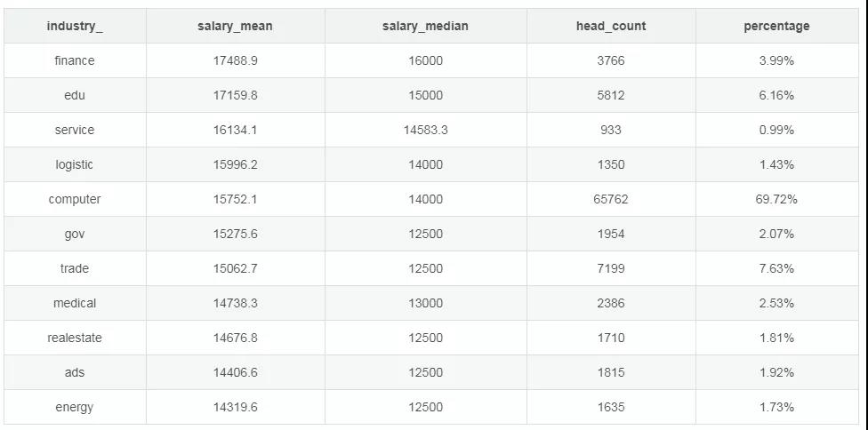Select the finance row label
The width and height of the screenshot is (868, 430).
pyautogui.click(x=75, y=60)
